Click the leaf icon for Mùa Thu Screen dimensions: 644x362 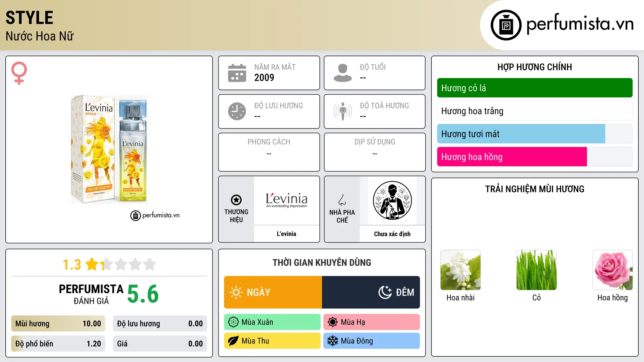(x=233, y=341)
